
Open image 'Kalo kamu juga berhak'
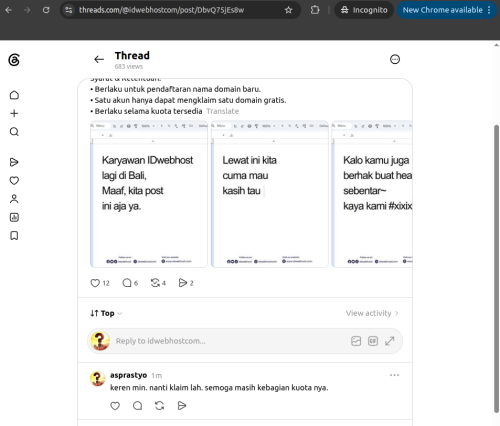tap(372, 194)
